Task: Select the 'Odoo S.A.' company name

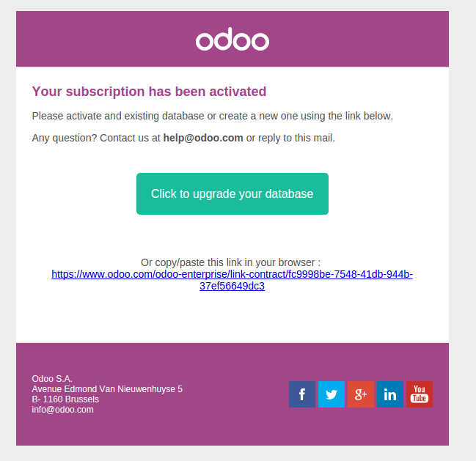Action: [52, 379]
